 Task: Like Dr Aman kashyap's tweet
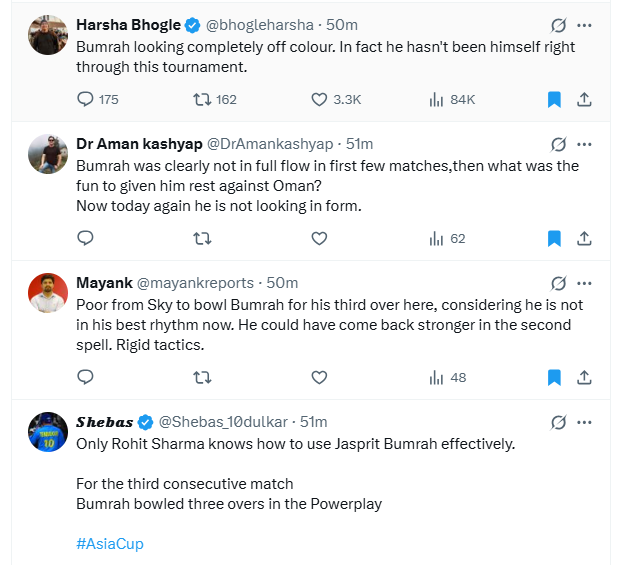[x=319, y=238]
